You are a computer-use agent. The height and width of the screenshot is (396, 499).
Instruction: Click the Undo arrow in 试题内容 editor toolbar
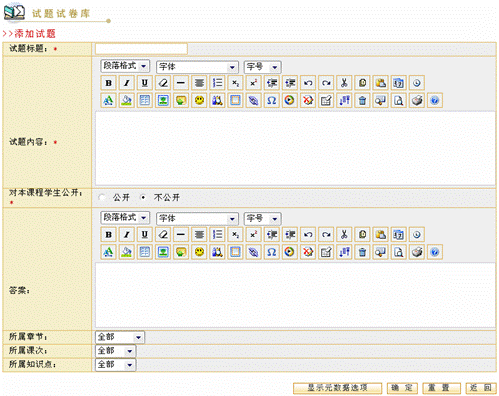[308, 83]
